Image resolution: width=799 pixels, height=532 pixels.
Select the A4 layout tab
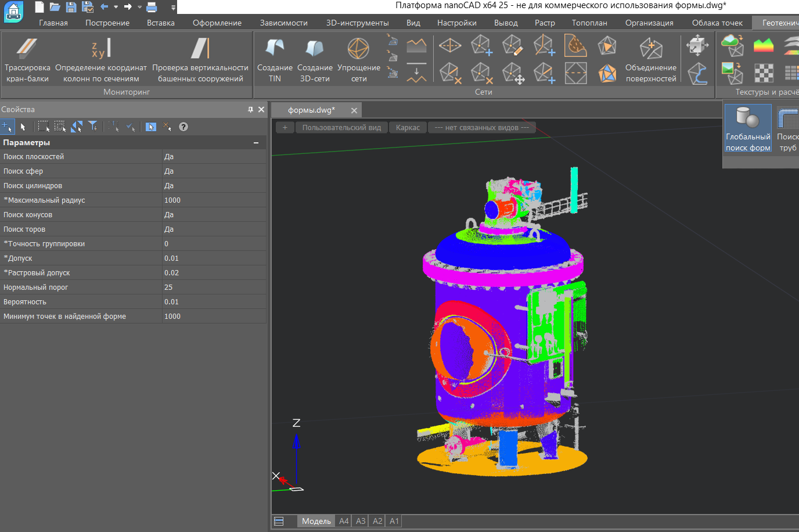pyautogui.click(x=344, y=521)
